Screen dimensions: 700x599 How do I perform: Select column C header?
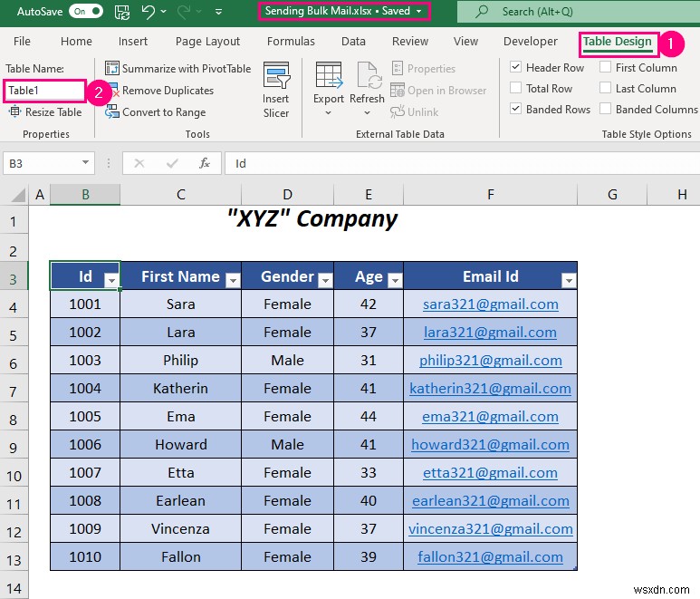point(180,195)
